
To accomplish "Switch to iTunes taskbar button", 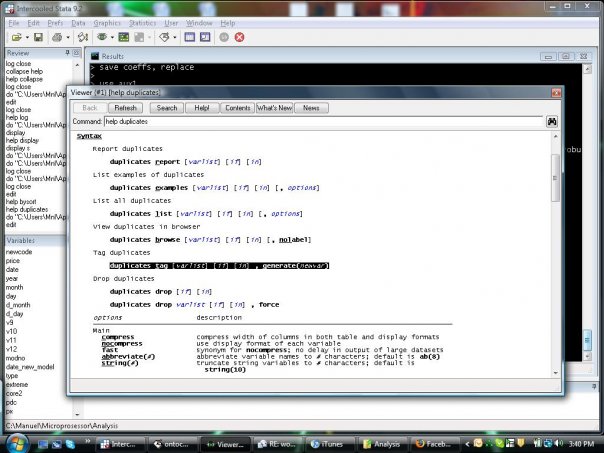I will (x=330, y=444).
